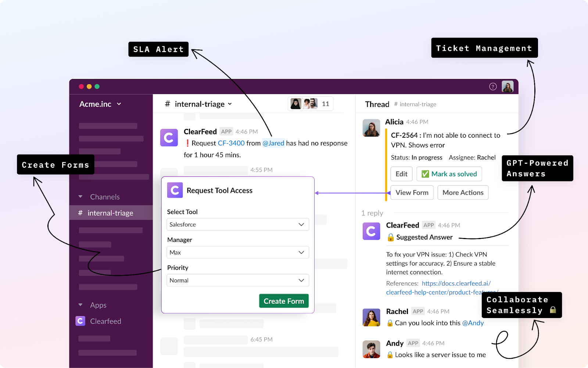Collapse the Apps section
This screenshot has height=368, width=588.
point(80,305)
